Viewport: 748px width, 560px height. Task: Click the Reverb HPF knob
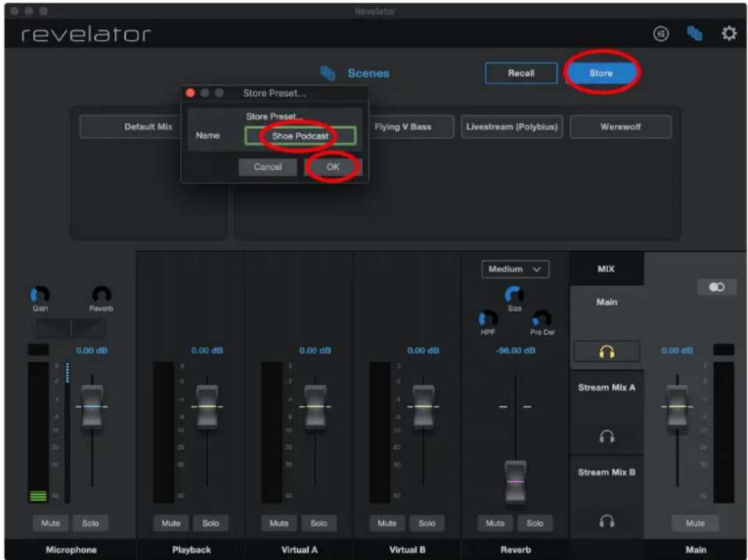tap(487, 318)
